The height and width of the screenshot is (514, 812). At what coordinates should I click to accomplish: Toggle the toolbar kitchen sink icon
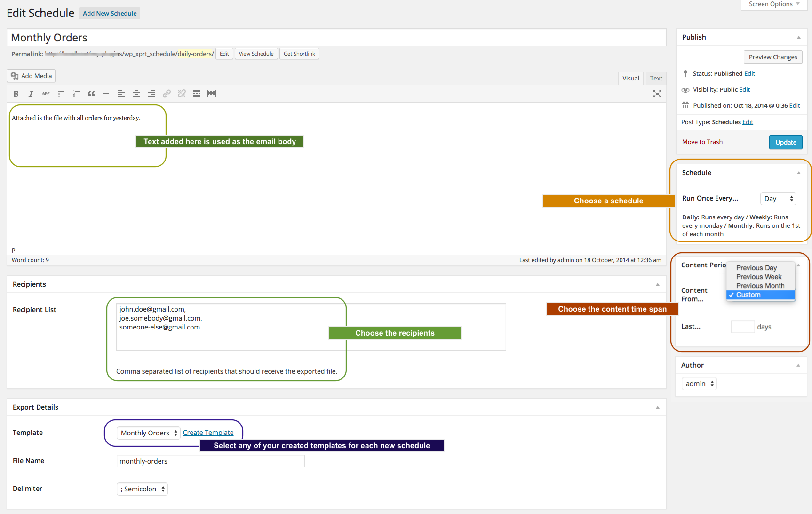(212, 94)
